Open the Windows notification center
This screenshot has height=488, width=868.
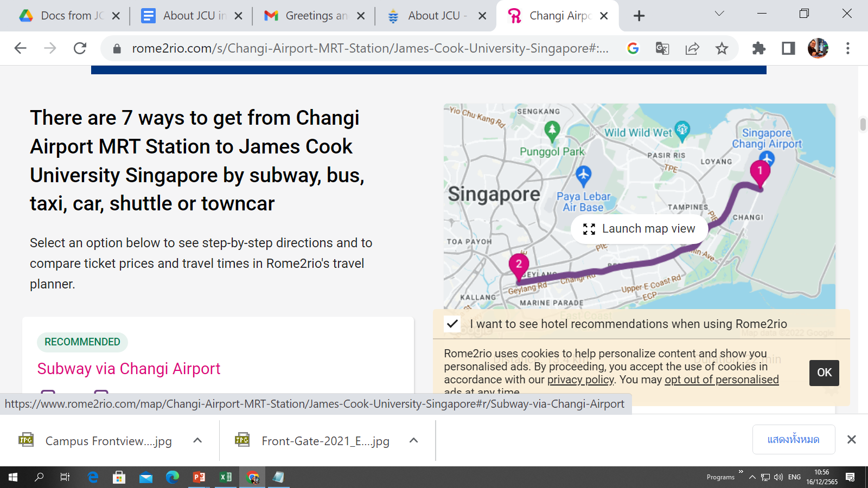pyautogui.click(x=850, y=477)
